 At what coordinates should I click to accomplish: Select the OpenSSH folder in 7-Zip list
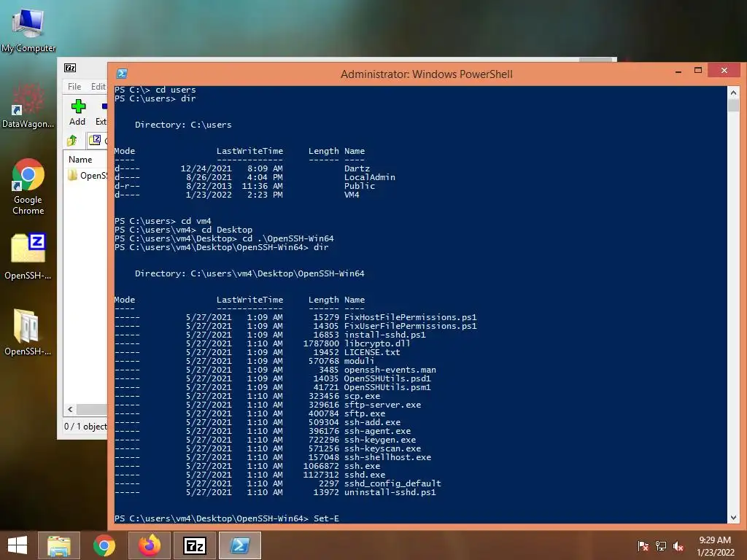[88, 176]
